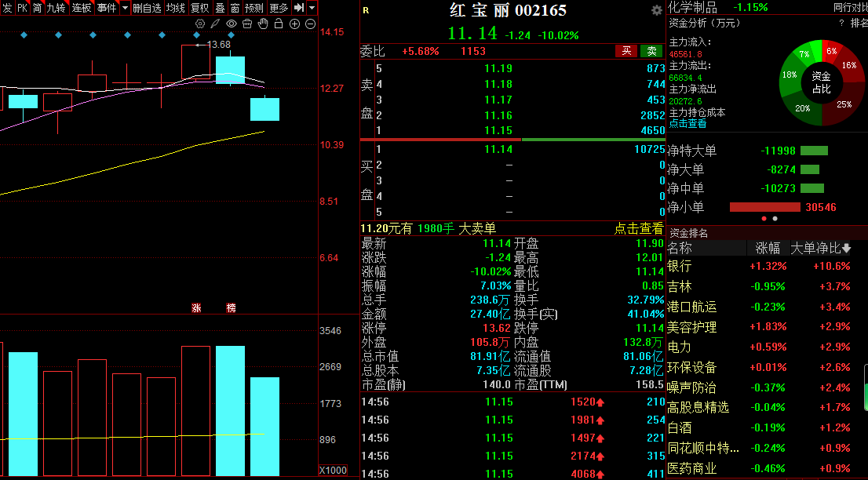Viewport: 868px width, 480px height.
Task: Open the chart settings gear icon
Action: [200, 24]
